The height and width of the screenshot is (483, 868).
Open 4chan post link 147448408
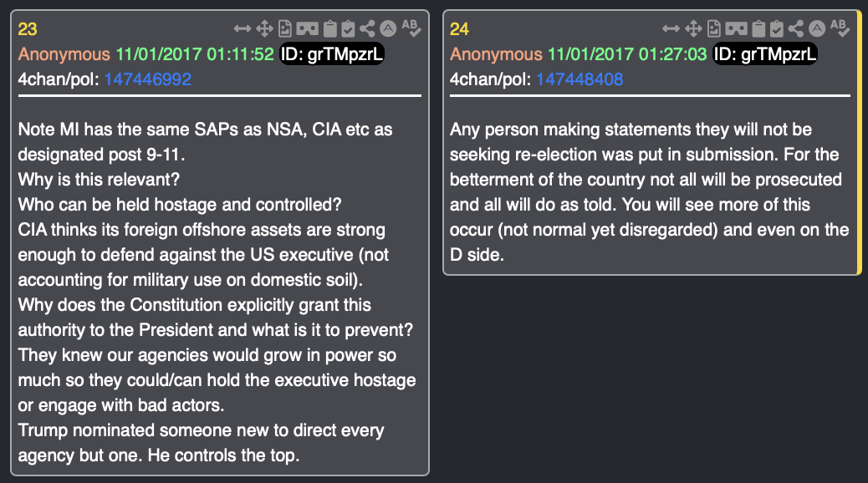coord(580,79)
